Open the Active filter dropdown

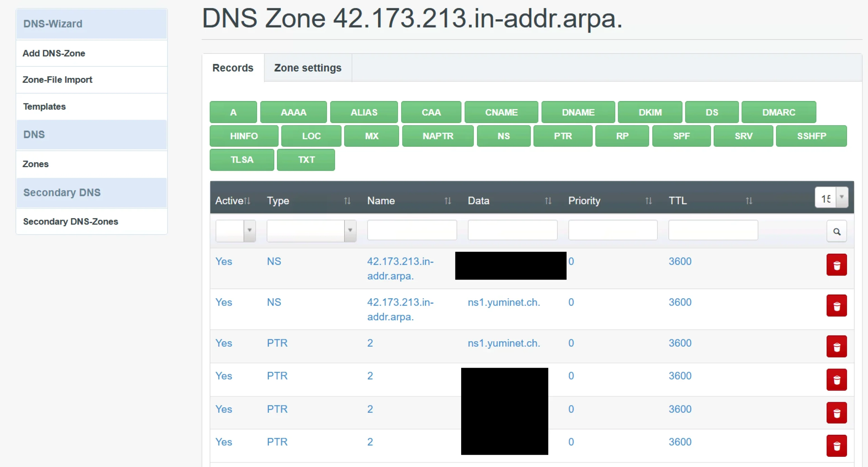point(249,230)
